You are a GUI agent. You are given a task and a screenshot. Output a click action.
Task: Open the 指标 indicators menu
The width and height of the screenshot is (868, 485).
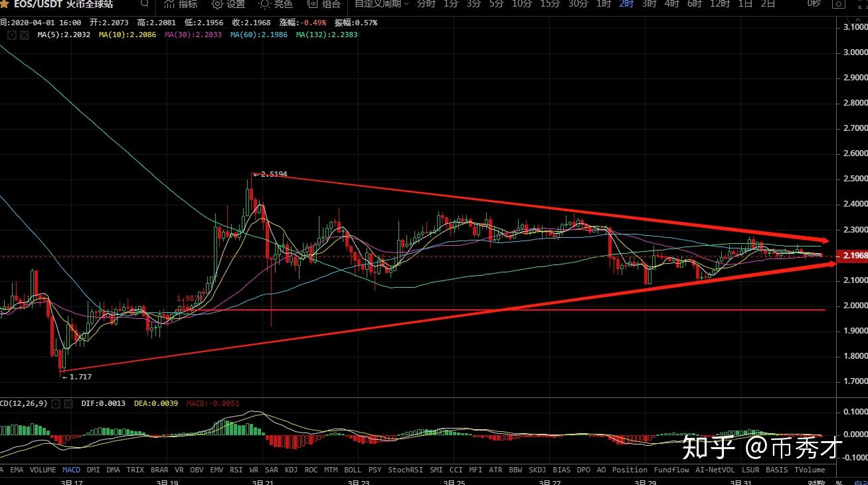pos(181,3)
